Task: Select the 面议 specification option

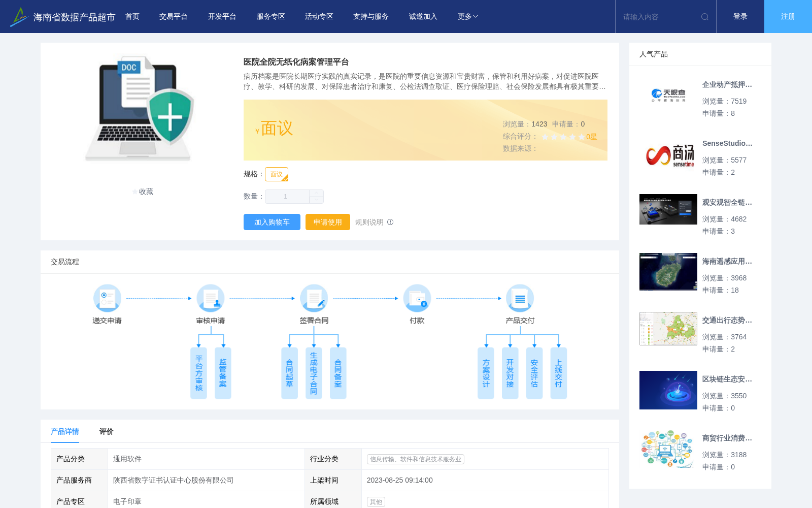Action: pyautogui.click(x=277, y=174)
